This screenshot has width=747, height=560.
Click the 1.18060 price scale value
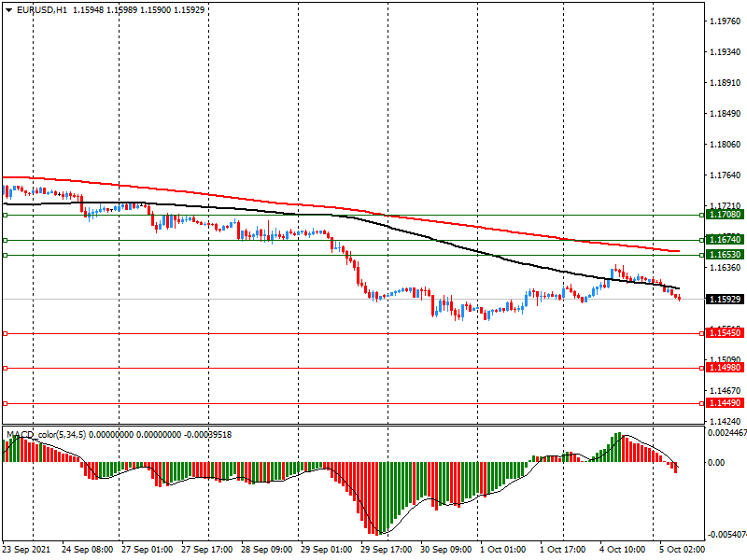726,145
